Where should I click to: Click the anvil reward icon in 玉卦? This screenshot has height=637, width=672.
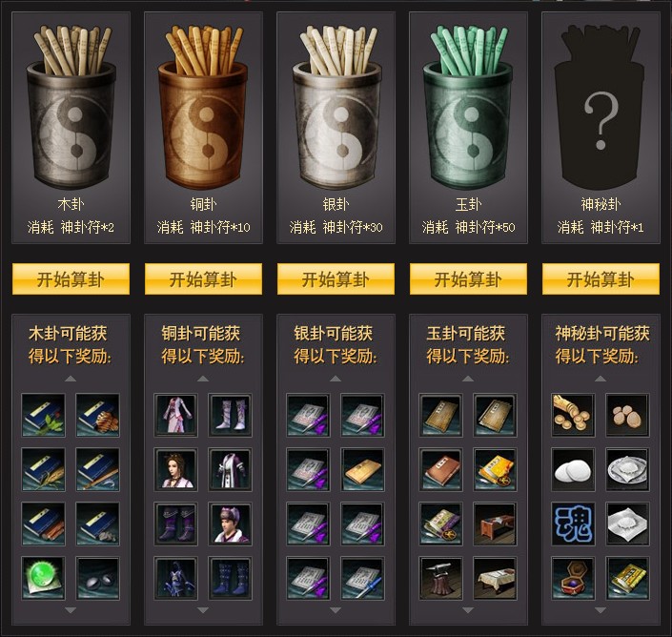coord(440,578)
